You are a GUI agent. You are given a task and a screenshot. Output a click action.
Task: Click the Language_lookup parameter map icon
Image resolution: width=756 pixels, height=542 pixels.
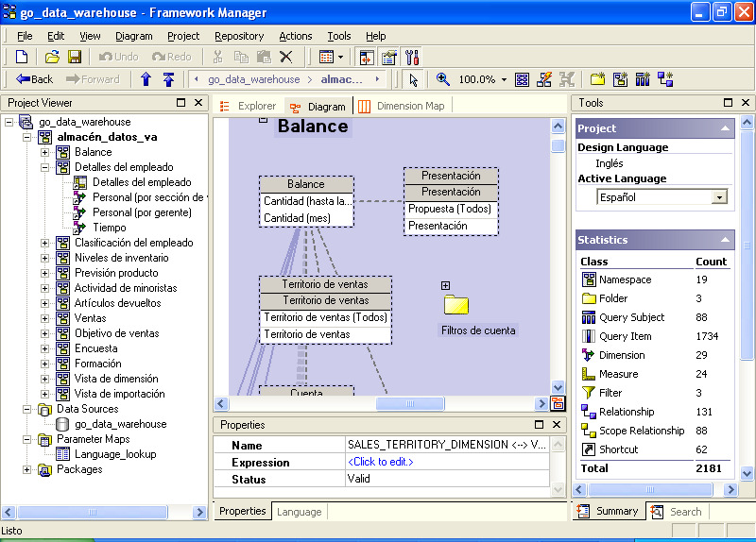click(62, 454)
